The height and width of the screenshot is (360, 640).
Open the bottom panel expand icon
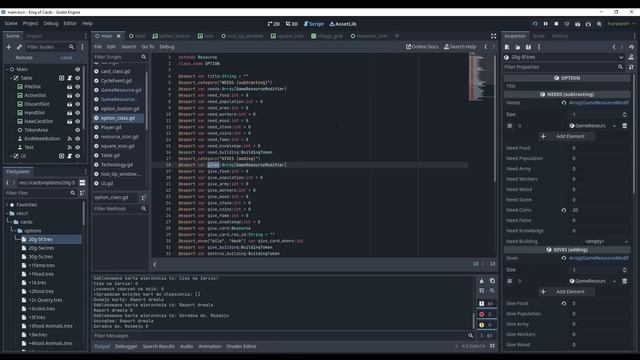point(492,346)
